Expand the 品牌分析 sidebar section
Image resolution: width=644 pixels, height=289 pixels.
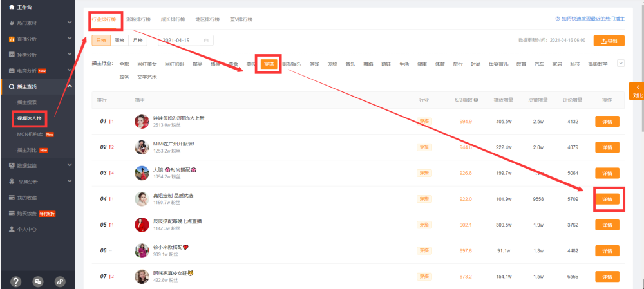pyautogui.click(x=70, y=182)
